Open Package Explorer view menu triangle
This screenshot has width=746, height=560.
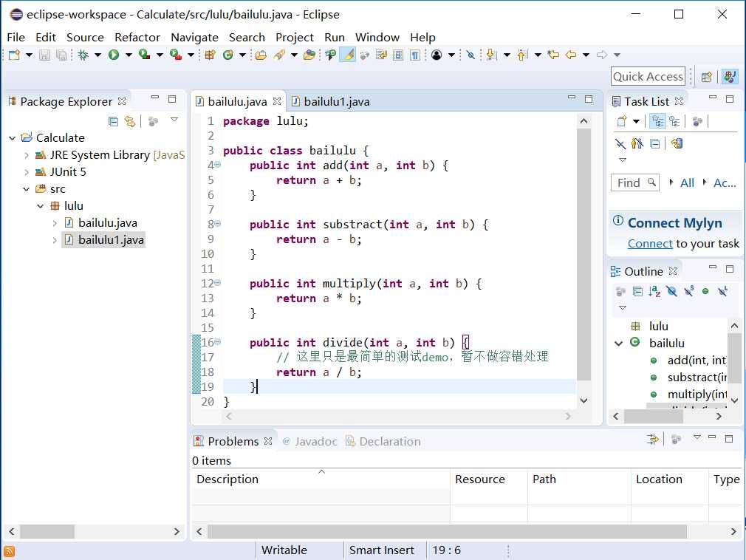point(174,120)
